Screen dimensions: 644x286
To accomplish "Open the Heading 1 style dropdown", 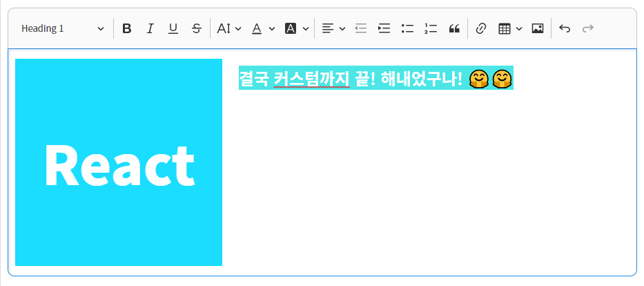I will 63,28.
